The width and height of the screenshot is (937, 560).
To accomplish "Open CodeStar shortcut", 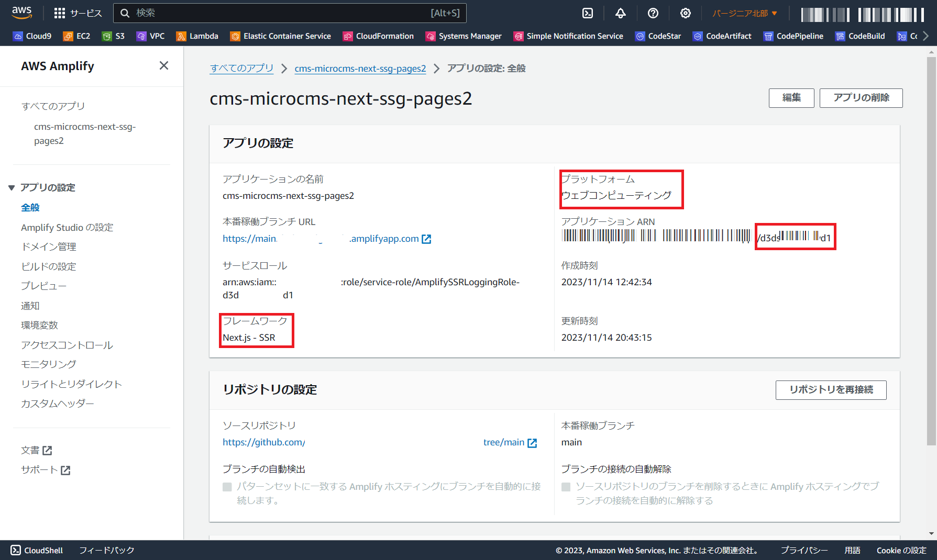I will click(658, 36).
